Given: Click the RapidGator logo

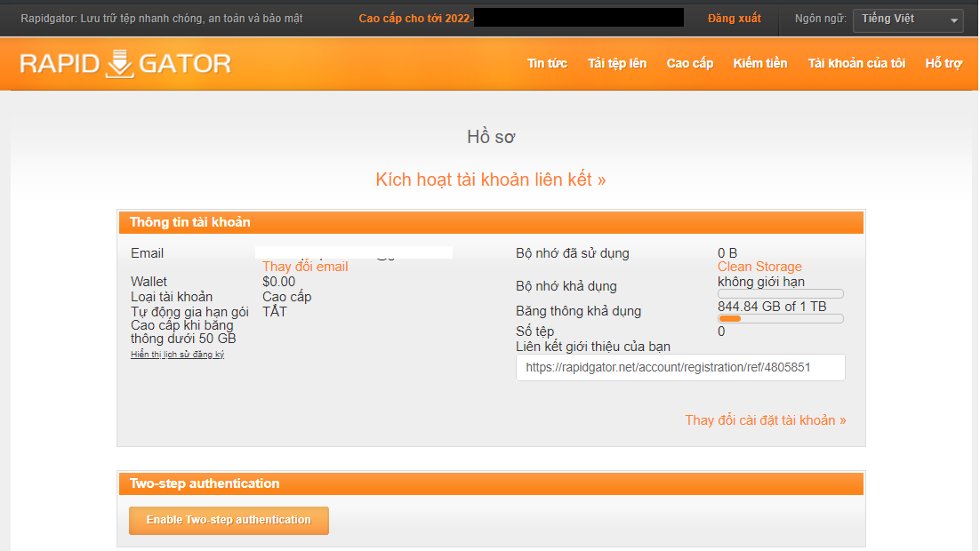Looking at the screenshot, I should click(x=125, y=64).
